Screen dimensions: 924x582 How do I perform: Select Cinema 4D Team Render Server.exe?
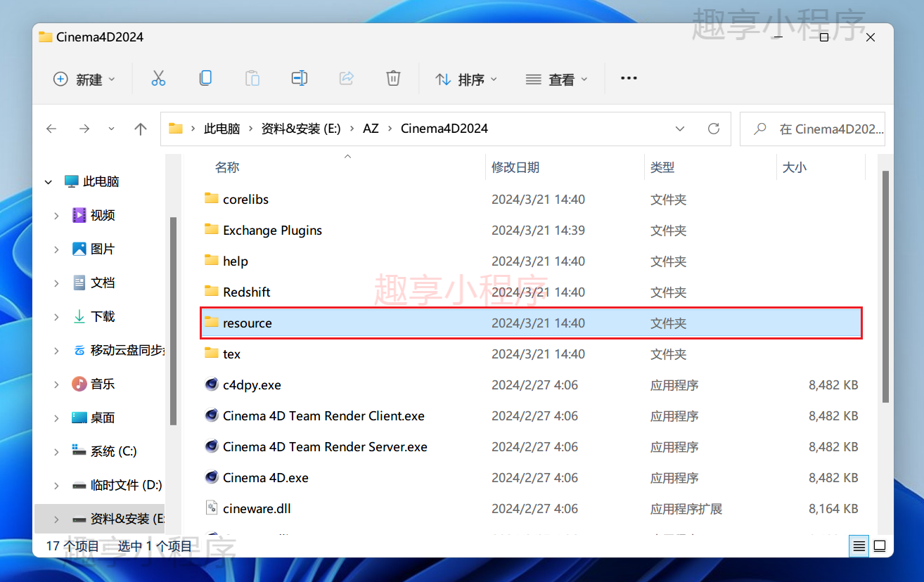click(531, 446)
